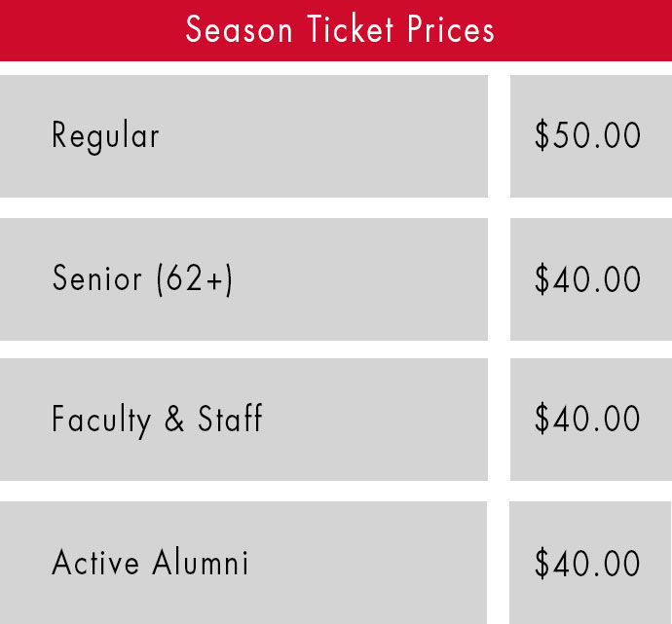This screenshot has width=672, height=624.
Task: Click the (62+) age note text
Action: point(195,279)
